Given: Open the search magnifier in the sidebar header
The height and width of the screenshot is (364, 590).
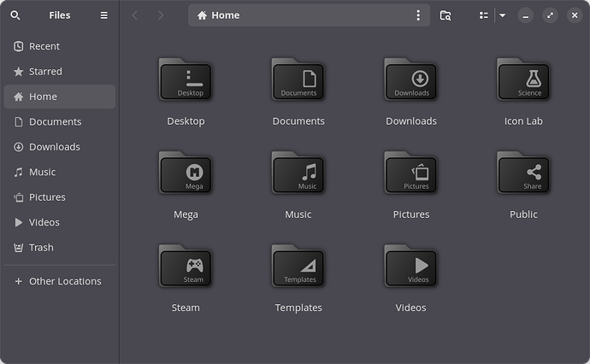Looking at the screenshot, I should point(15,15).
